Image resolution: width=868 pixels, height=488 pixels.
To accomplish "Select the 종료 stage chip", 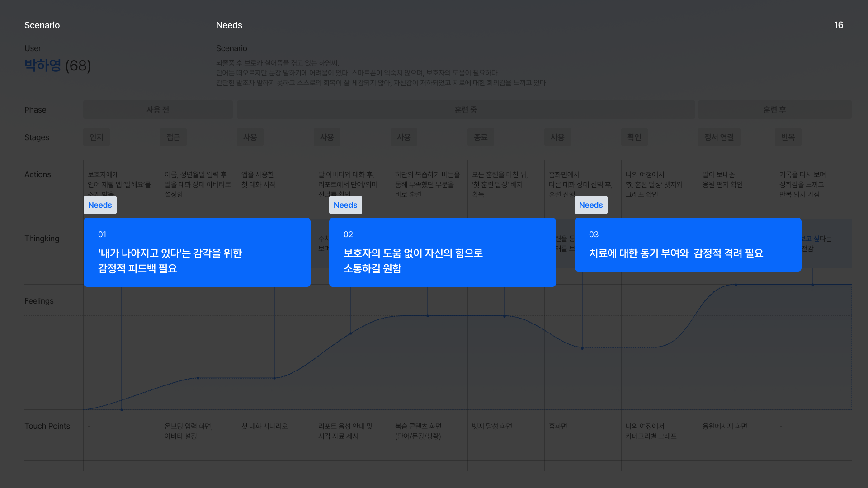I will [x=481, y=137].
